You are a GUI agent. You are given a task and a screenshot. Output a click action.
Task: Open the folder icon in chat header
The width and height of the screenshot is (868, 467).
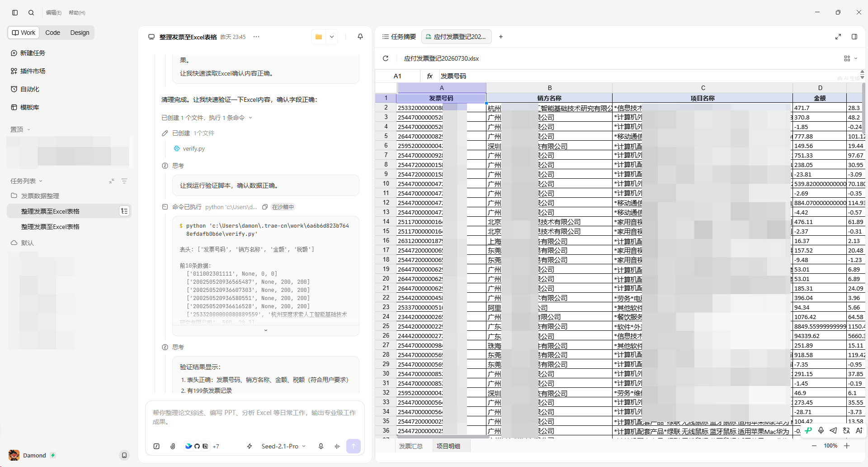tap(319, 37)
